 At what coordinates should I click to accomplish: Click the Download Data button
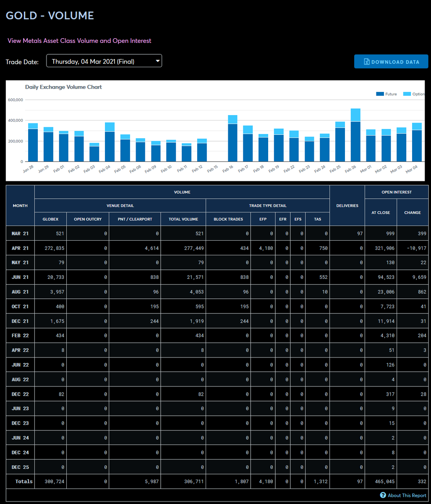[391, 62]
